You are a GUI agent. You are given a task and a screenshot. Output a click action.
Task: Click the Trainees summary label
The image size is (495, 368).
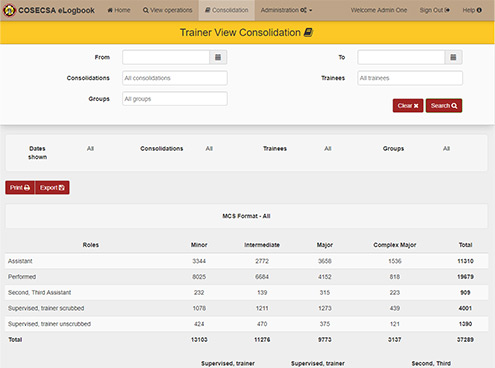point(275,149)
